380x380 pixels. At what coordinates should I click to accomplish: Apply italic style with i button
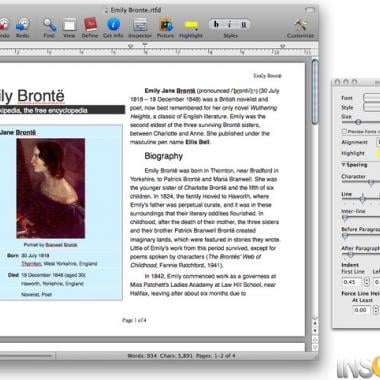click(230, 24)
